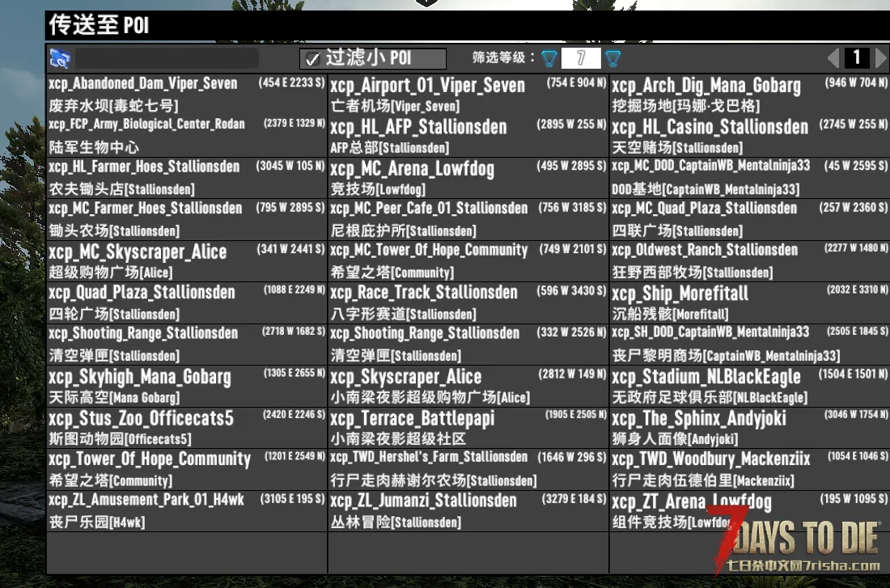Select xcp_The_Sphinx_Andyjoki entry
The image size is (890, 588).
[x=750, y=428]
